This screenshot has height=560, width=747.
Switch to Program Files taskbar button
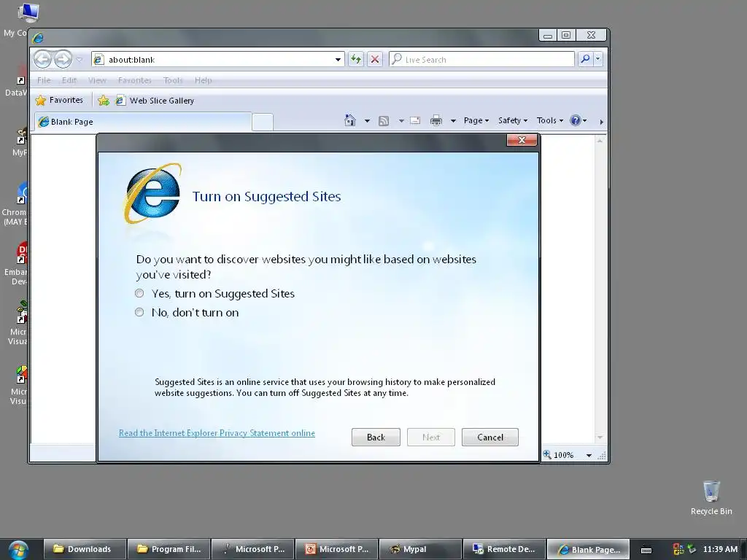(169, 549)
